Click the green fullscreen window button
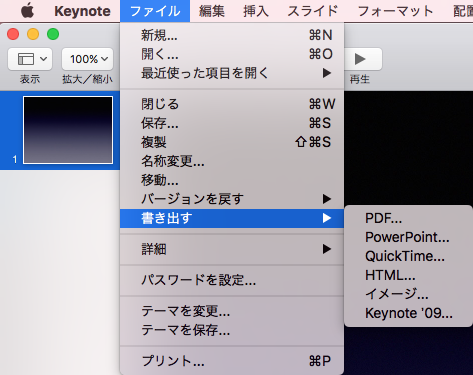The image size is (473, 375). (53, 34)
